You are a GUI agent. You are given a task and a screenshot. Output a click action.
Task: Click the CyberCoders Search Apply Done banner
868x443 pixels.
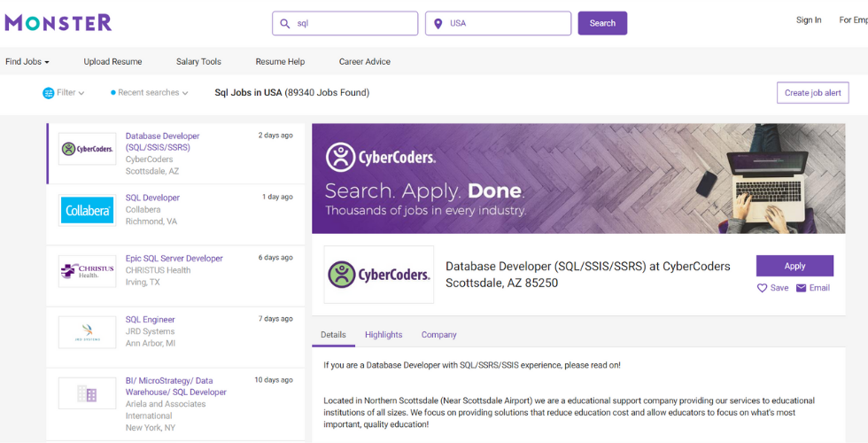pos(578,178)
